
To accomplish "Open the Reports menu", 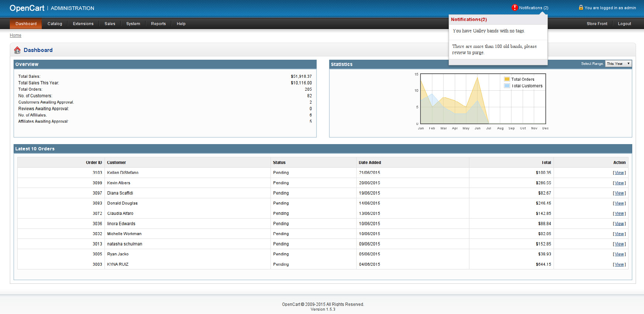I will click(158, 24).
